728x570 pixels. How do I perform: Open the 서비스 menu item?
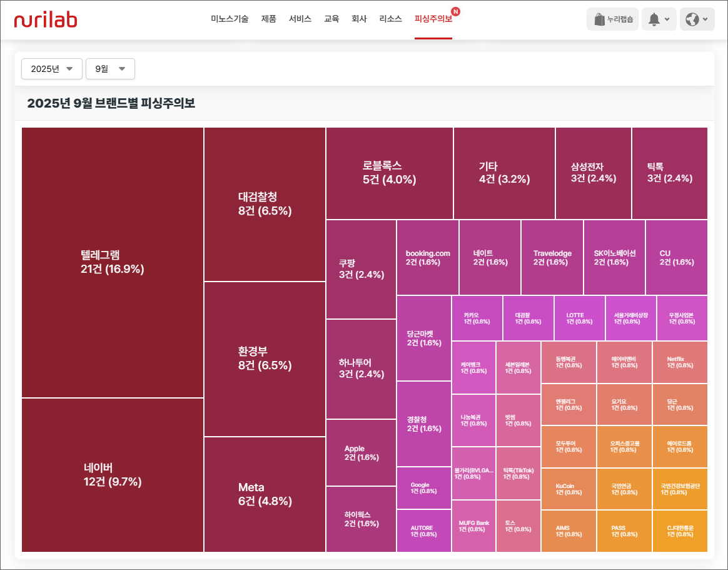tap(300, 19)
